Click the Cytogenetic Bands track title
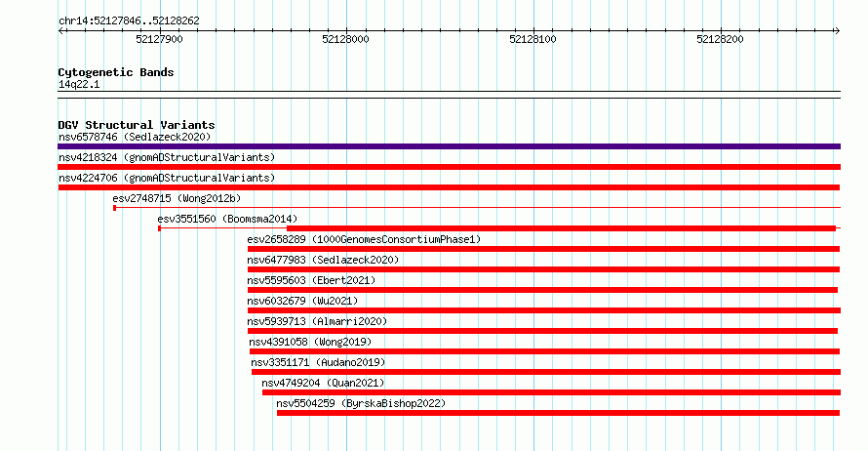This screenshot has height=451, width=868. [x=116, y=72]
